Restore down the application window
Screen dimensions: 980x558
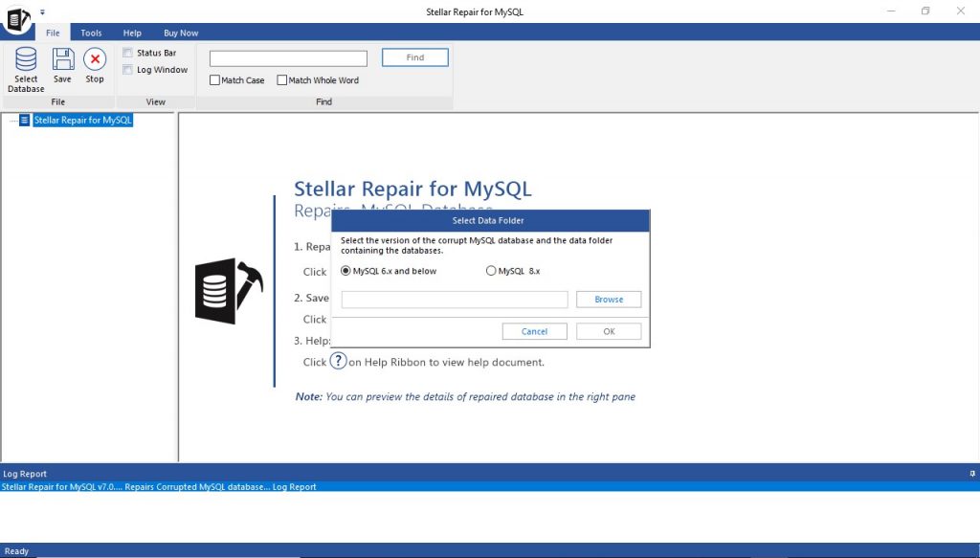[925, 11]
